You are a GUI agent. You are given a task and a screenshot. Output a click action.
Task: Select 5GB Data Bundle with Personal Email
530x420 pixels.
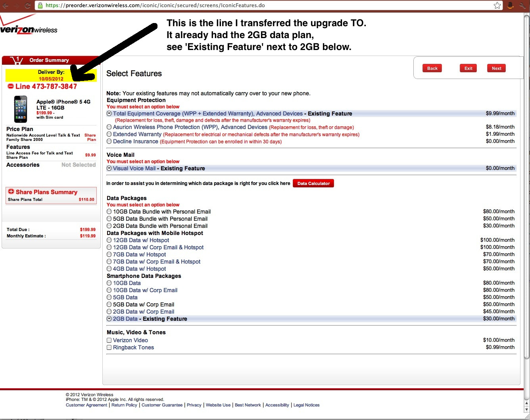tap(109, 219)
